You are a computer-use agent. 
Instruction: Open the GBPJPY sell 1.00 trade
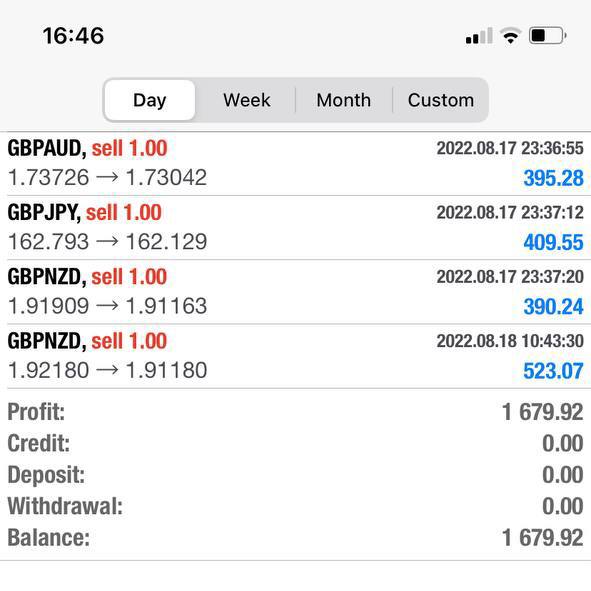point(296,228)
